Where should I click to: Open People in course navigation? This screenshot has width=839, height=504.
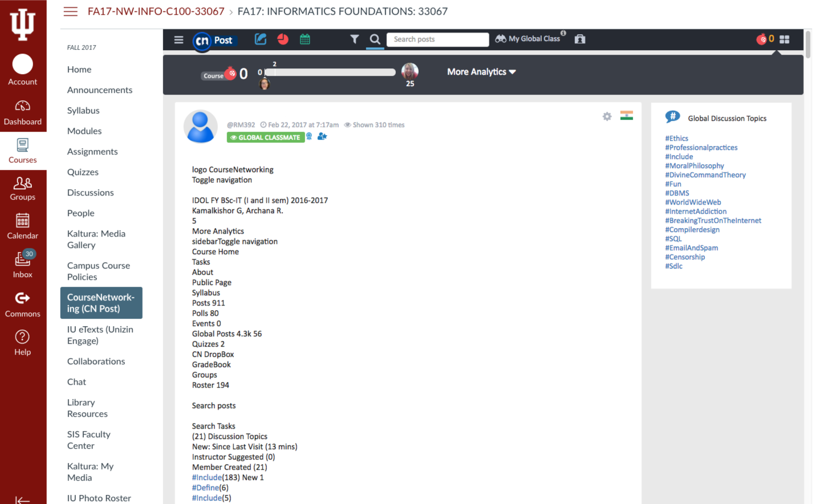[81, 213]
